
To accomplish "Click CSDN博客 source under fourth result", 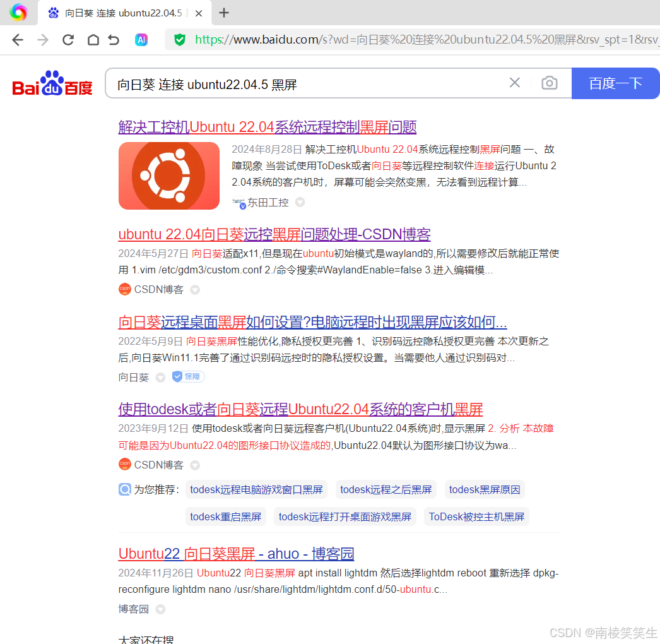I will point(158,465).
